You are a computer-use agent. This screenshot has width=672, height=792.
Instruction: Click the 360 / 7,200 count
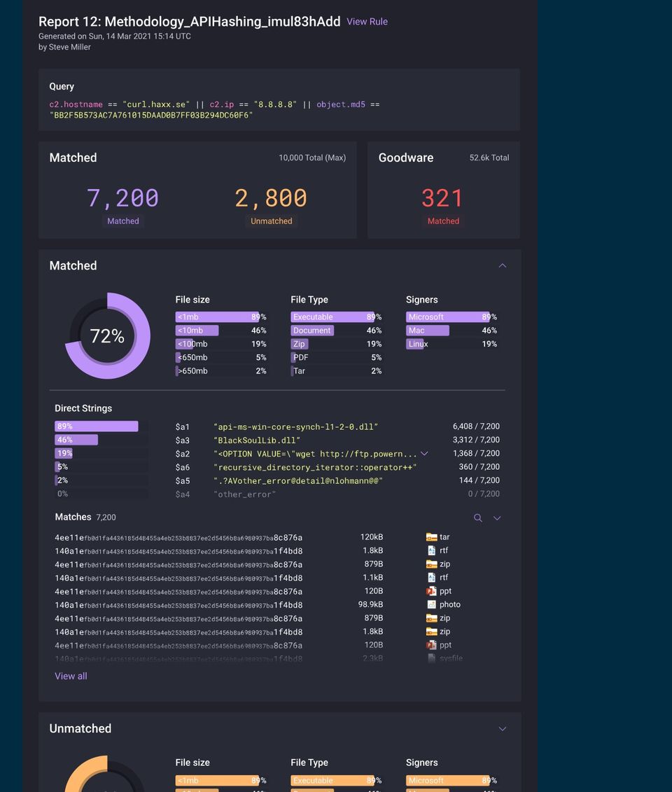479,466
